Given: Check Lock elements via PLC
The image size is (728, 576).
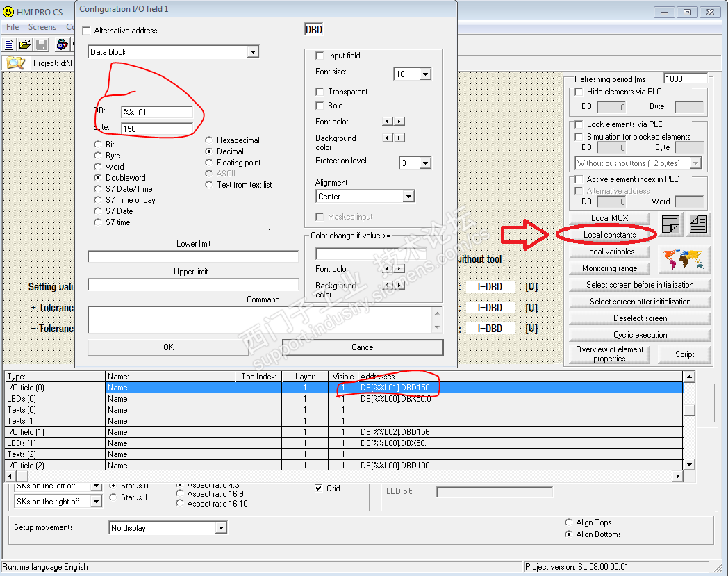Looking at the screenshot, I should [579, 124].
